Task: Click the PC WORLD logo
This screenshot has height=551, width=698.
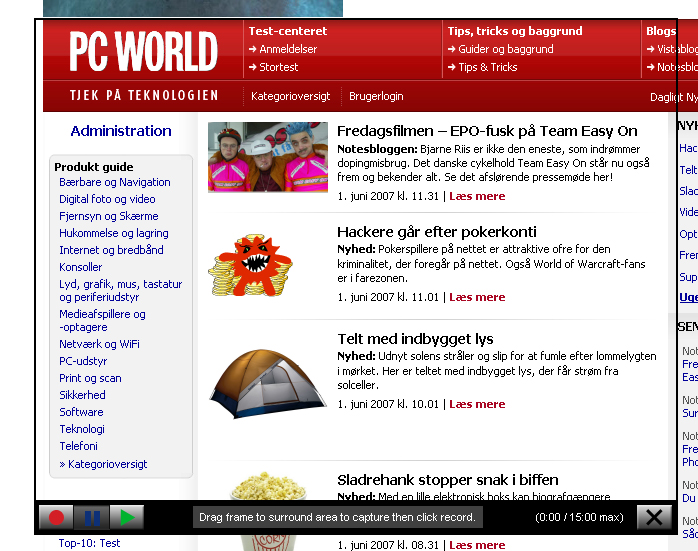Action: pos(143,52)
